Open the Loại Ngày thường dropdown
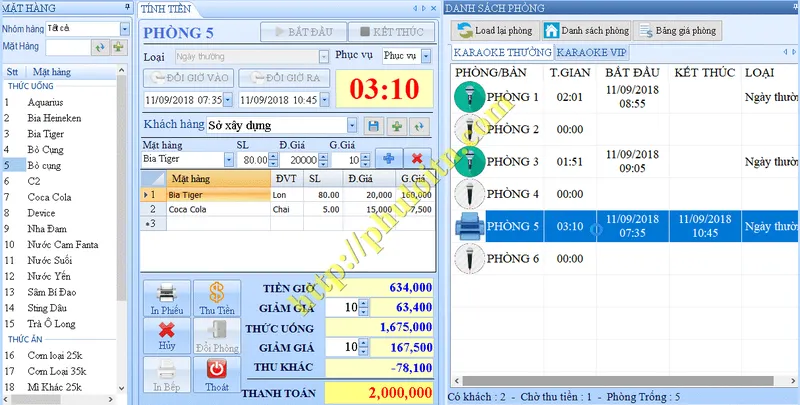This screenshot has height=405, width=800. pos(323,57)
